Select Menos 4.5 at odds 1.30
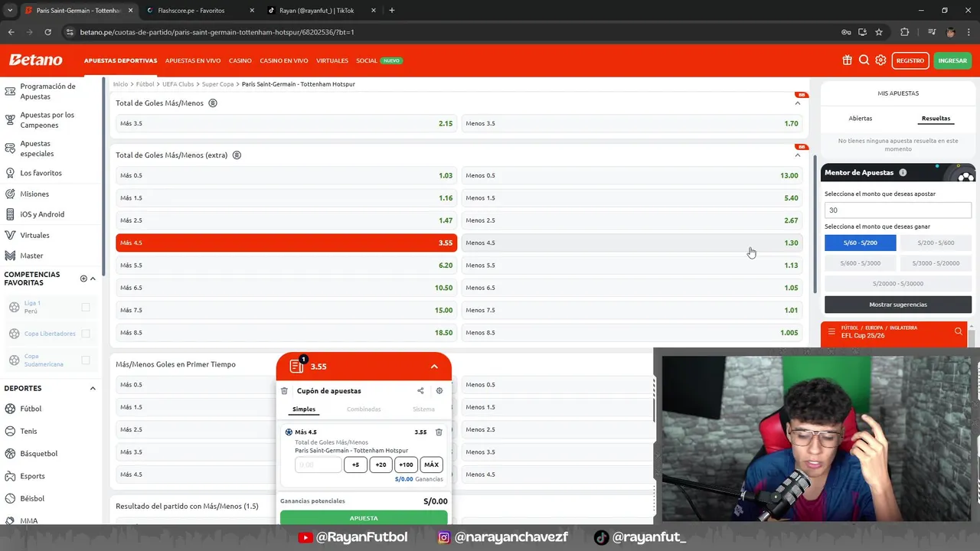This screenshot has width=980, height=551. (632, 243)
